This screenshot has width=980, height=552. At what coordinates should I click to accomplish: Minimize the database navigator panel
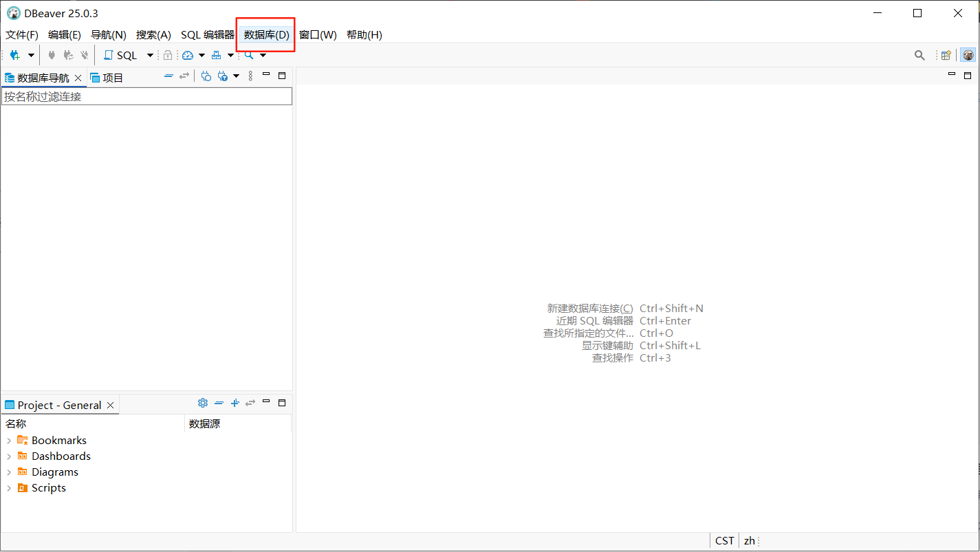[x=266, y=74]
